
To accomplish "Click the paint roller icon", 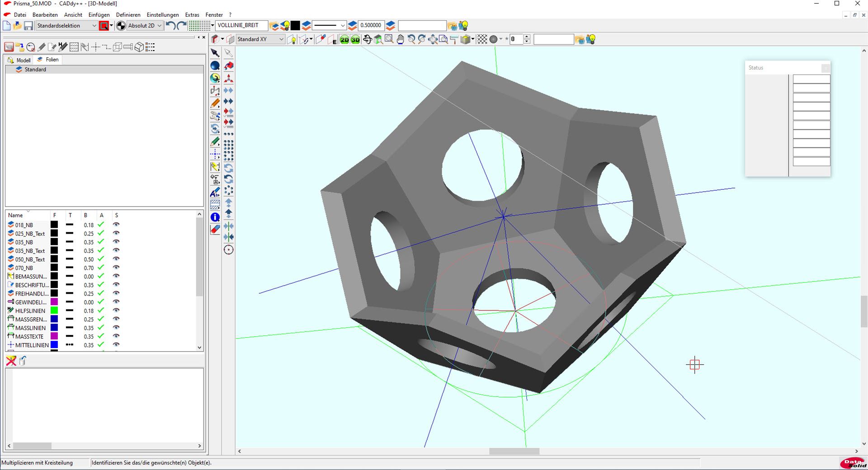I will (x=454, y=40).
